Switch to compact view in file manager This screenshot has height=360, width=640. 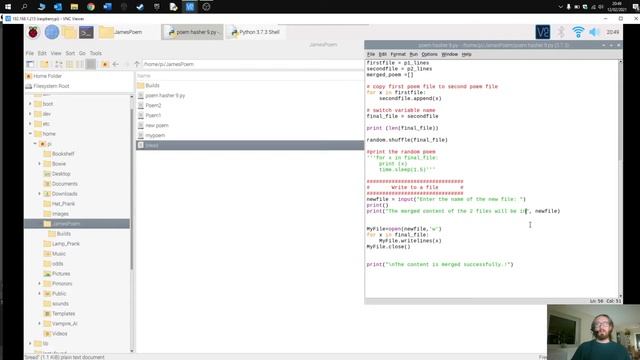(80, 64)
